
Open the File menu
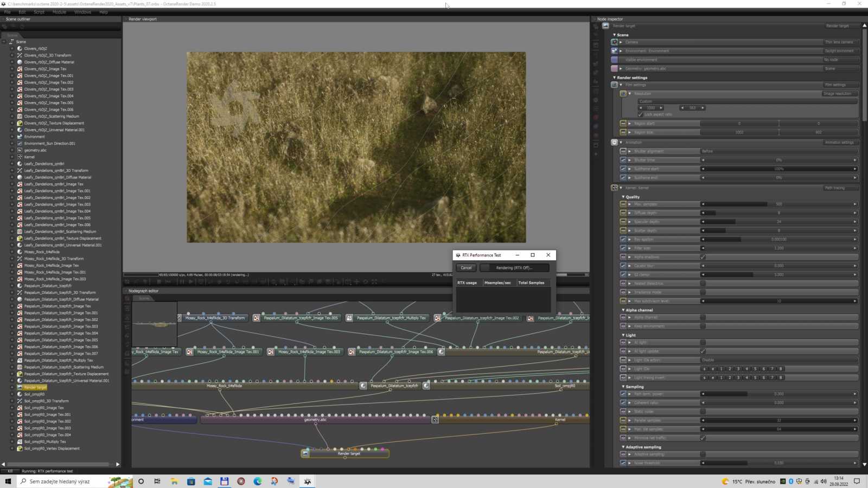pos(8,12)
